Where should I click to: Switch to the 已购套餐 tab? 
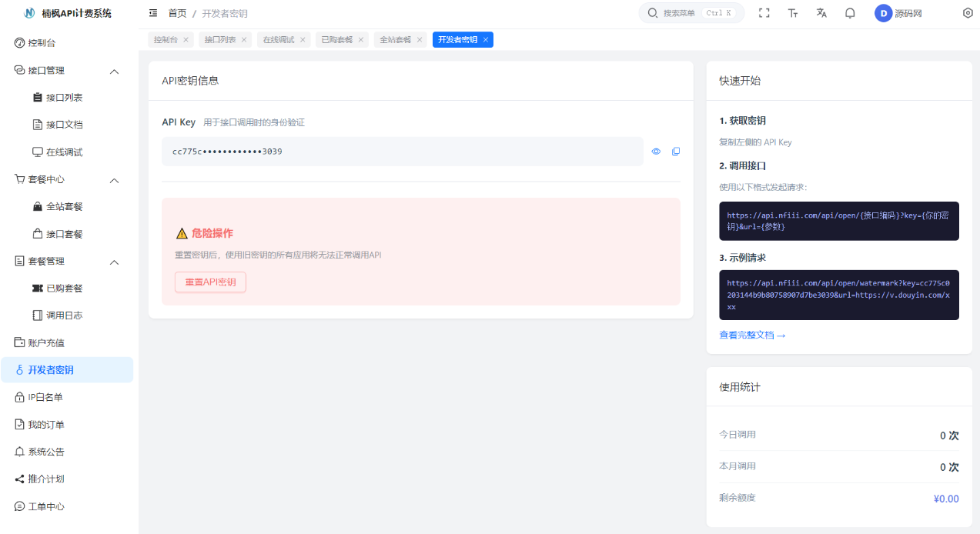pyautogui.click(x=336, y=39)
